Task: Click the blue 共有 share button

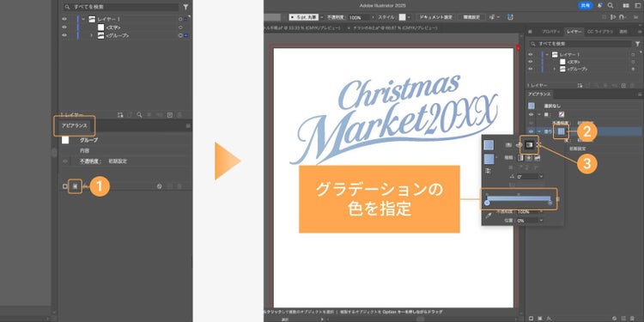Action: click(x=586, y=6)
